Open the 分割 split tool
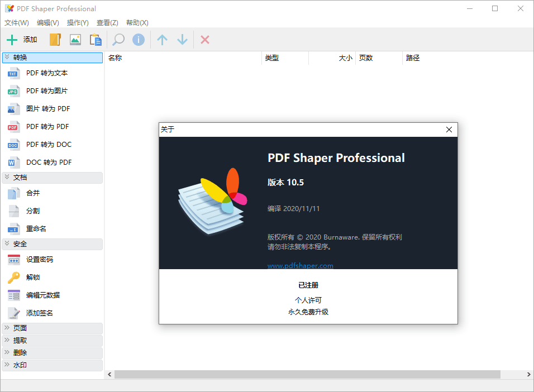534x392 pixels. [x=32, y=211]
